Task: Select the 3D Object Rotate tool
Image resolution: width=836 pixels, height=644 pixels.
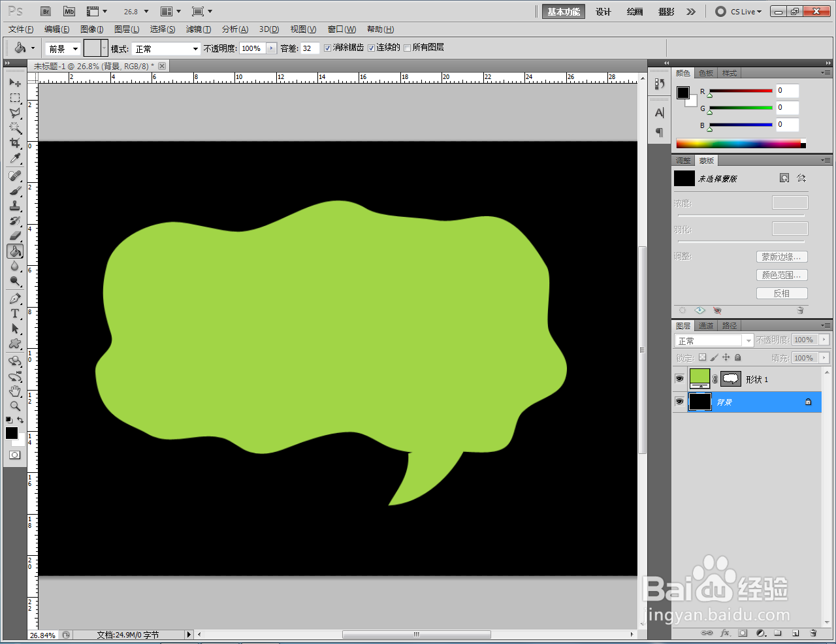Action: [x=15, y=361]
